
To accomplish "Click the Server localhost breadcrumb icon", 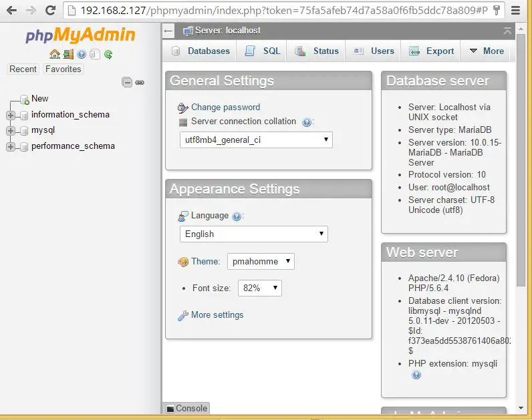I will [188, 31].
